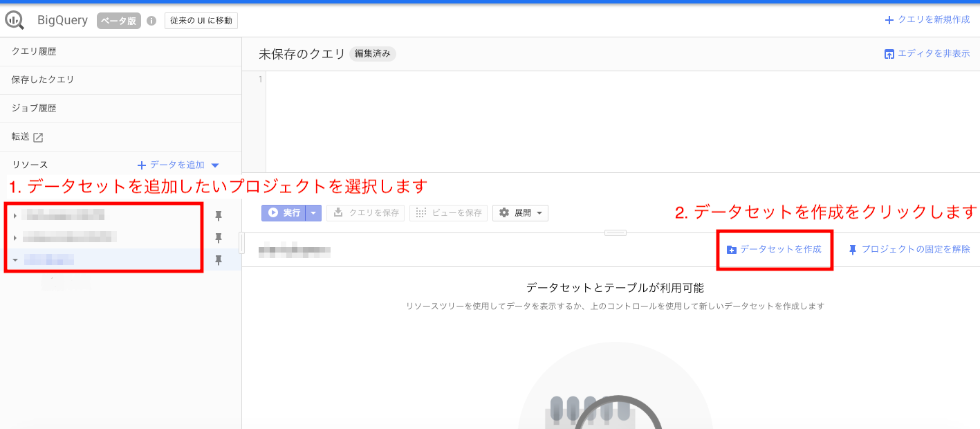This screenshot has height=429, width=980.
Task: Open クエリ履歴 in the sidebar
Action: (120, 52)
